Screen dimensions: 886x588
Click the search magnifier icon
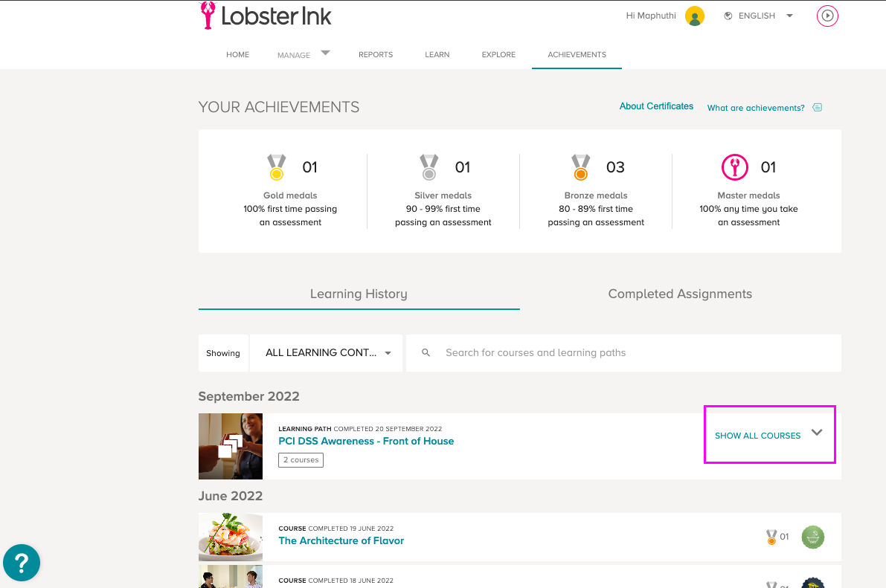pos(426,352)
